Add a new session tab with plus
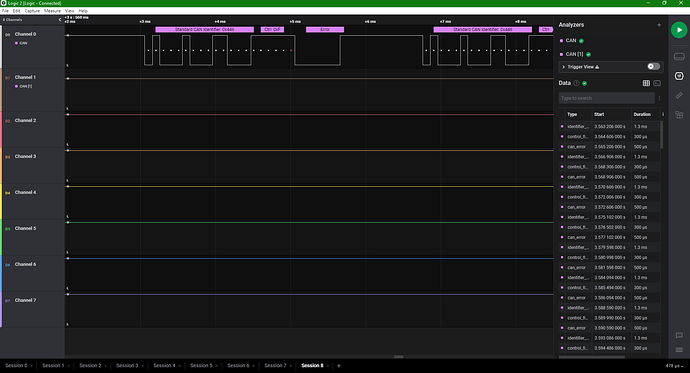Image resolution: width=690 pixels, height=373 pixels. click(338, 366)
